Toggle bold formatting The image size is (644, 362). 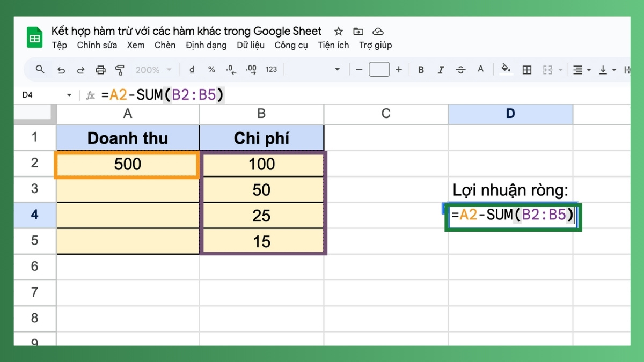pyautogui.click(x=421, y=69)
